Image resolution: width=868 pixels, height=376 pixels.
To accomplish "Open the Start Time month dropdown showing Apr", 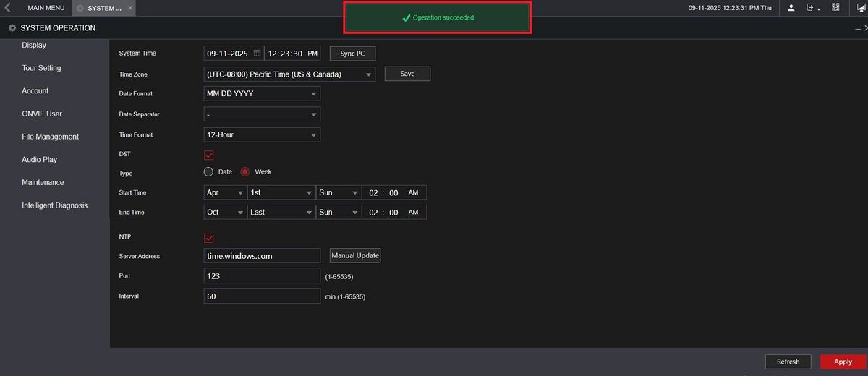I will [225, 192].
